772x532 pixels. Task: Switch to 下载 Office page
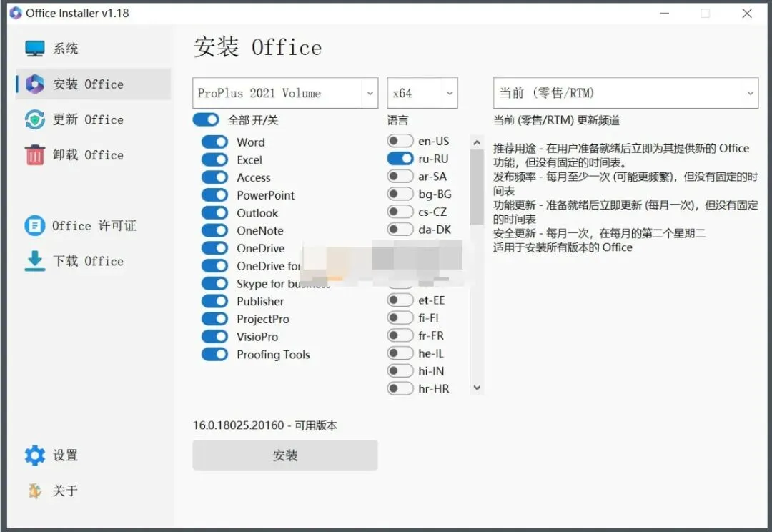[94, 261]
